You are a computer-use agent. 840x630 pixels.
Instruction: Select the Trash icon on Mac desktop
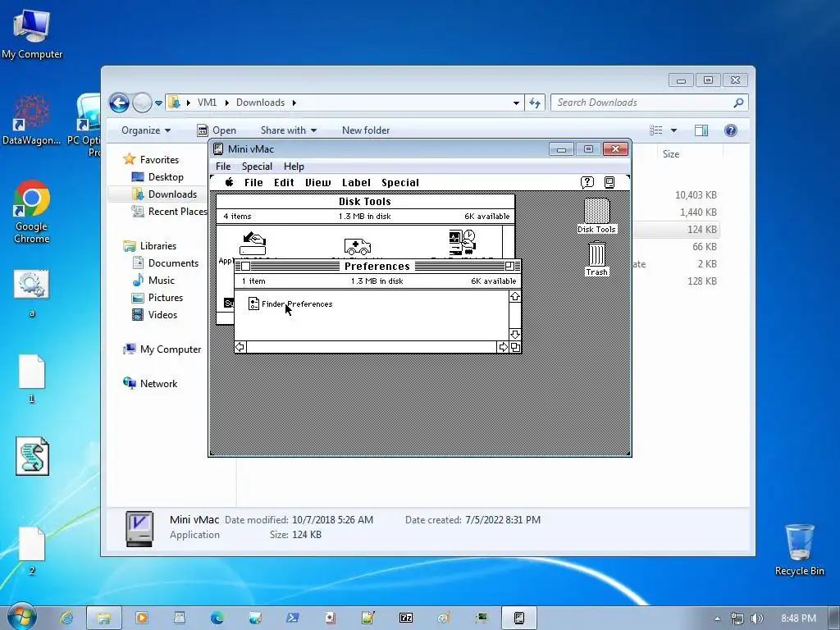(597, 254)
